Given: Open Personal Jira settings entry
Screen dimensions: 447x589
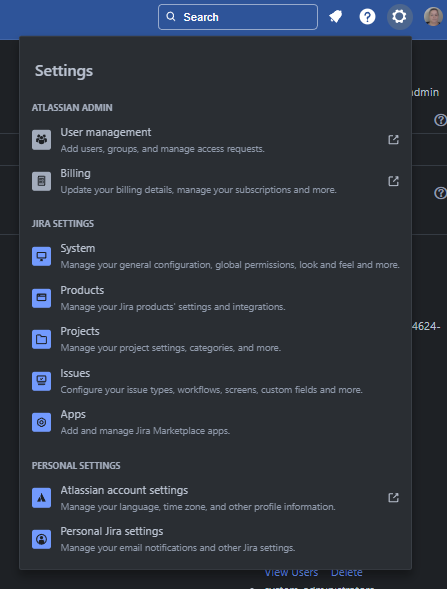Looking at the screenshot, I should click(215, 539).
